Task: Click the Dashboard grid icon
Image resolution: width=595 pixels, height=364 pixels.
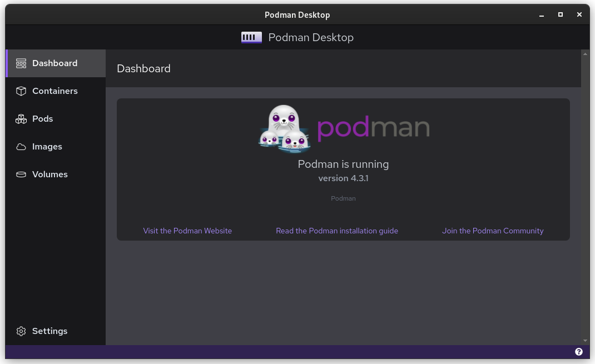Action: click(21, 63)
